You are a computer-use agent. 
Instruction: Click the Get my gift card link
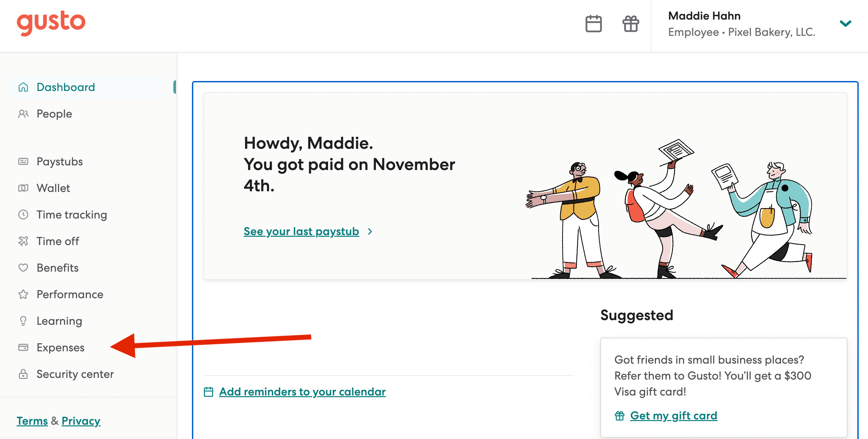point(673,416)
